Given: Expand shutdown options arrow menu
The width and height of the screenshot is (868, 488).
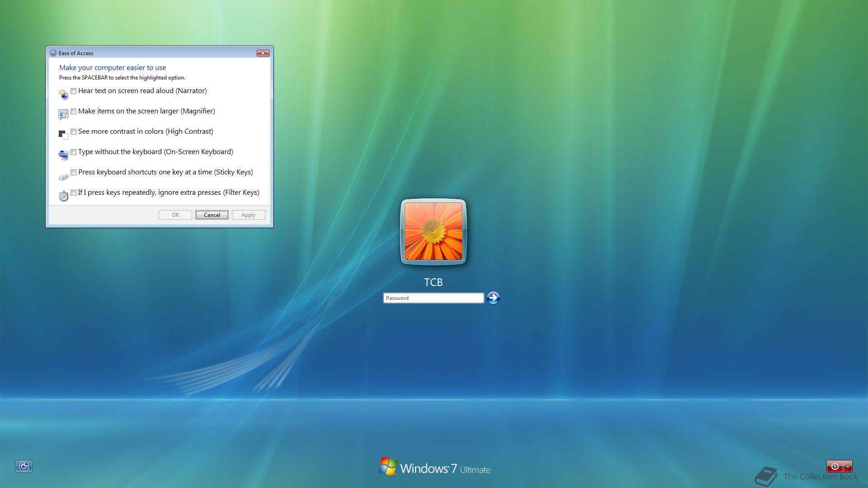Looking at the screenshot, I should click(848, 466).
